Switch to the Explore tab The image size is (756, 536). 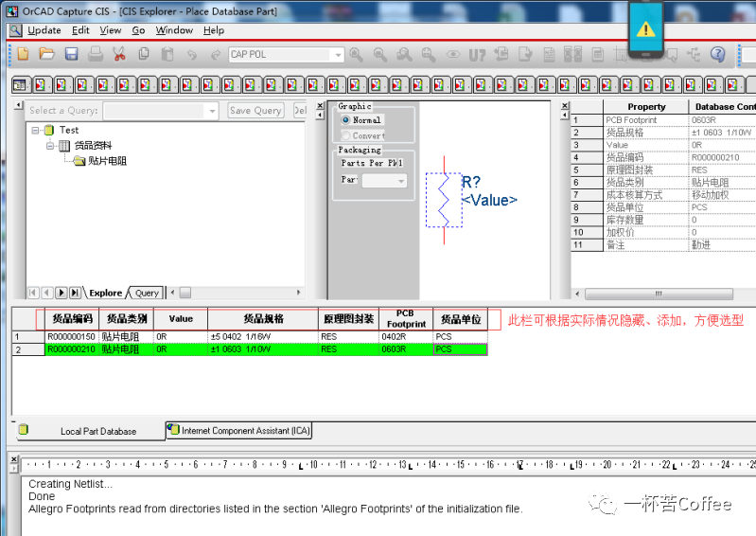point(106,293)
